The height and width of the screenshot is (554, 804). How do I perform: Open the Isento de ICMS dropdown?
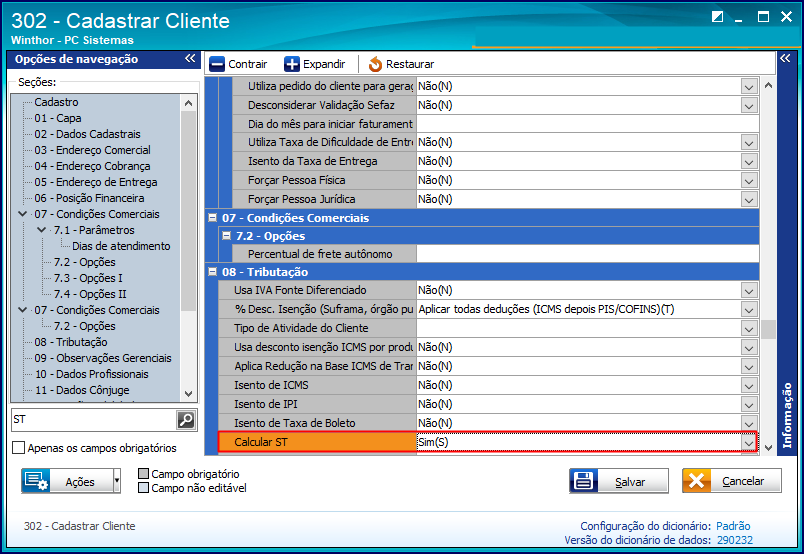click(749, 385)
